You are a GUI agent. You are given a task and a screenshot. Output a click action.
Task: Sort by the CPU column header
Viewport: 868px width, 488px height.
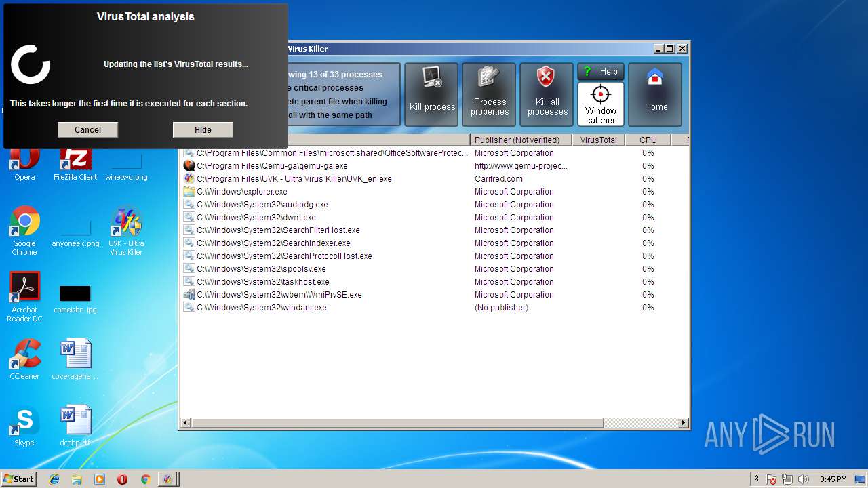(x=648, y=140)
